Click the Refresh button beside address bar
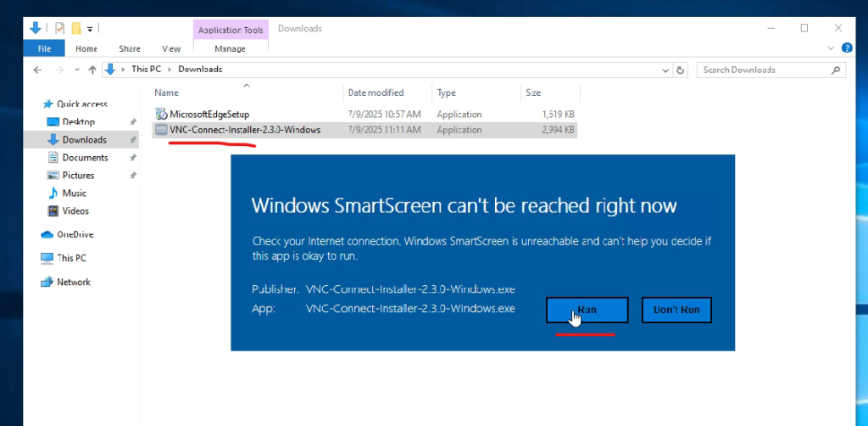 click(681, 70)
